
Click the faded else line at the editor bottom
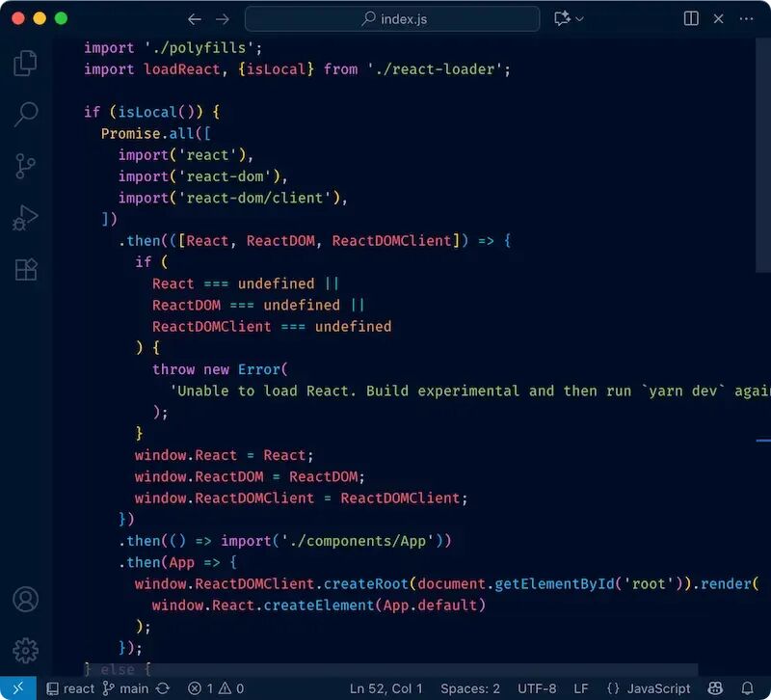pos(118,669)
